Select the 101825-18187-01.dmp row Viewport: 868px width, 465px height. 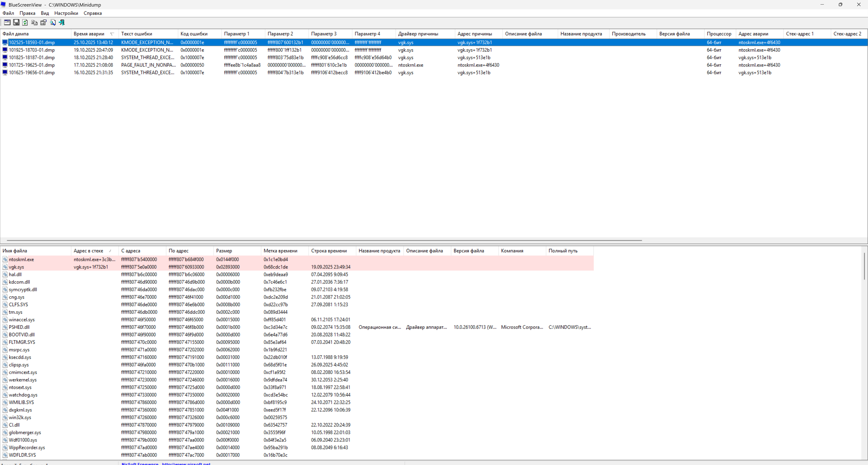click(434, 58)
